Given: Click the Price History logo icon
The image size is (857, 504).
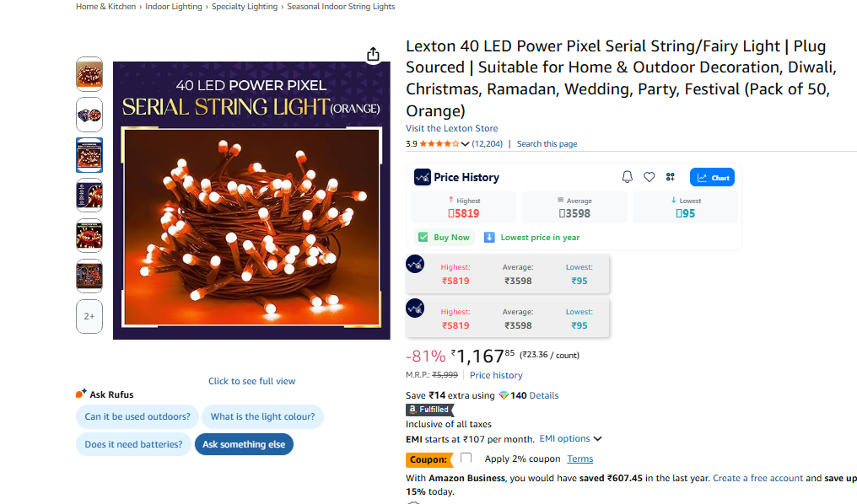Looking at the screenshot, I should (x=423, y=177).
